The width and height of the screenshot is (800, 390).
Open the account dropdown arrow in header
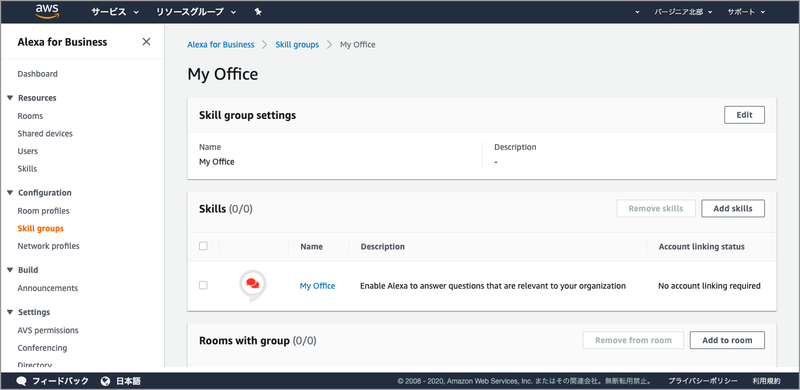(637, 12)
